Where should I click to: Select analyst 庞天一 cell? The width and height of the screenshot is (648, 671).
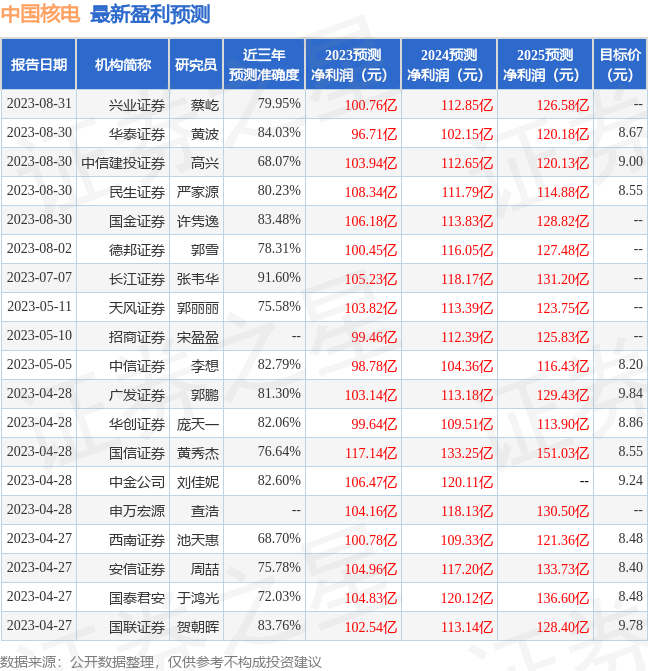point(196,423)
